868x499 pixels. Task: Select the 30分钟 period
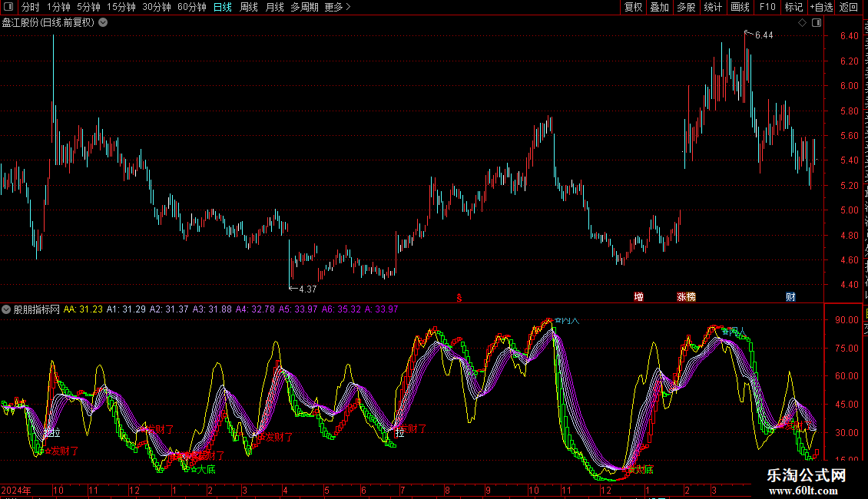pos(156,7)
